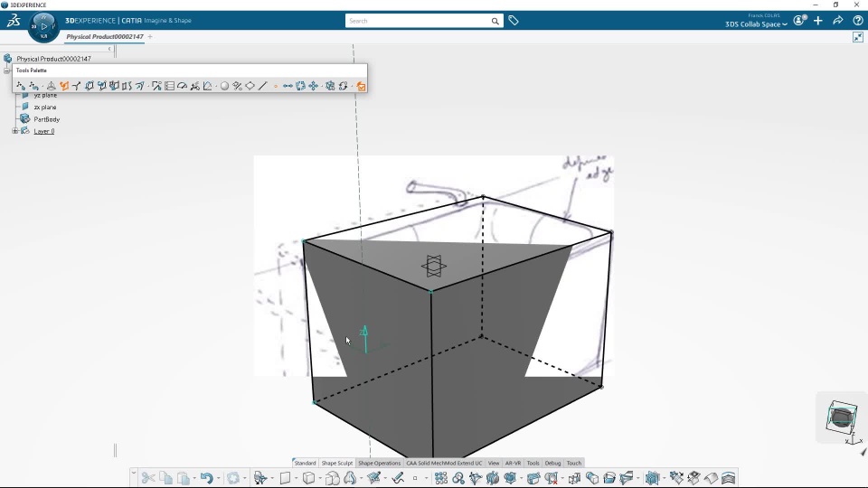868x488 pixels.
Task: Open dropdown arrow next to Undo
Action: tap(218, 478)
